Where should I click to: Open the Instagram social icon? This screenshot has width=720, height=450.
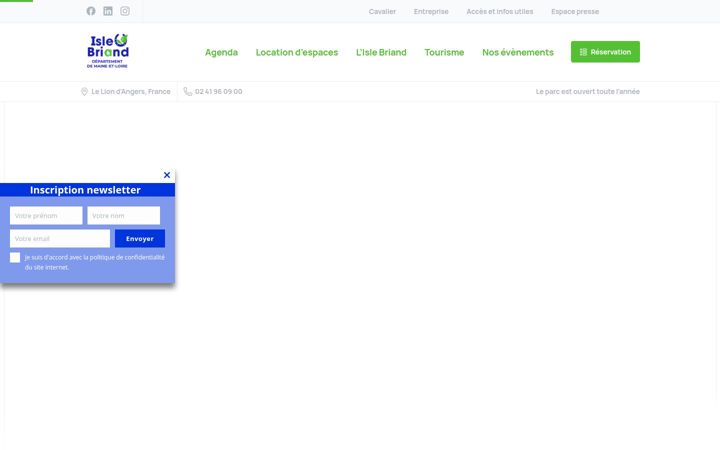point(125,11)
